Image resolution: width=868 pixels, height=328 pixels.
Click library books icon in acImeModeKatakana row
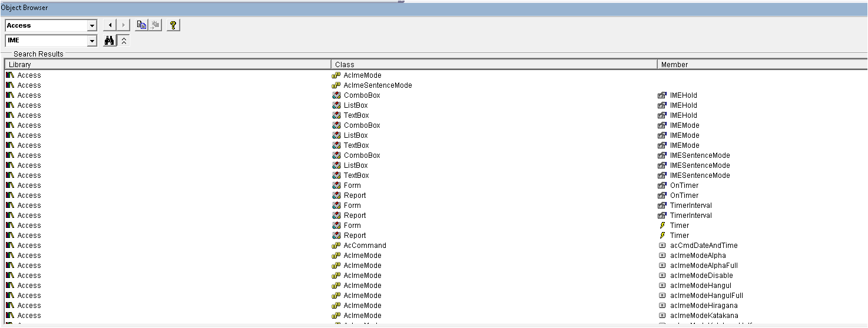[10, 316]
